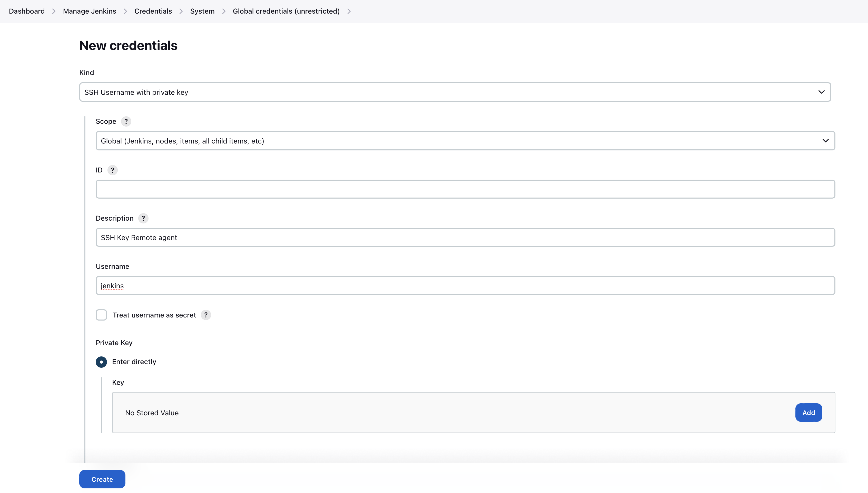Image resolution: width=868 pixels, height=493 pixels.
Task: Click the Create button to save credentials
Action: click(102, 479)
